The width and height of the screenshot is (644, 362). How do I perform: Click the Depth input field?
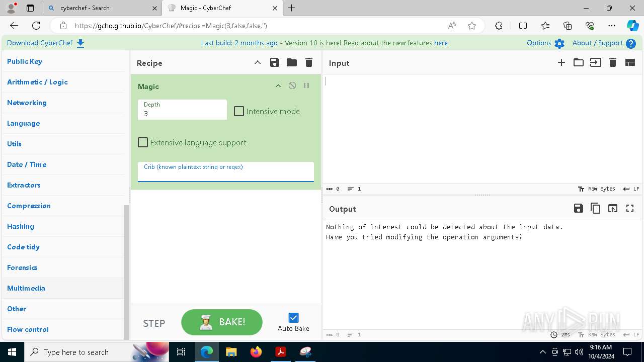(x=182, y=110)
